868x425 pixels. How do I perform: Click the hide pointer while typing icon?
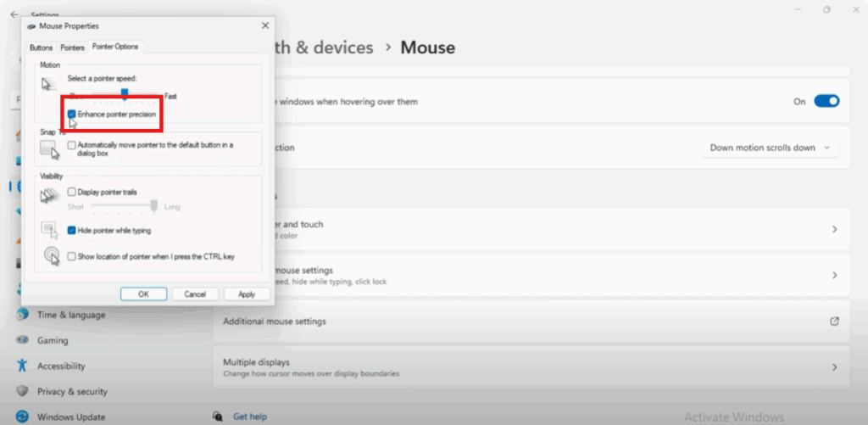pos(49,230)
